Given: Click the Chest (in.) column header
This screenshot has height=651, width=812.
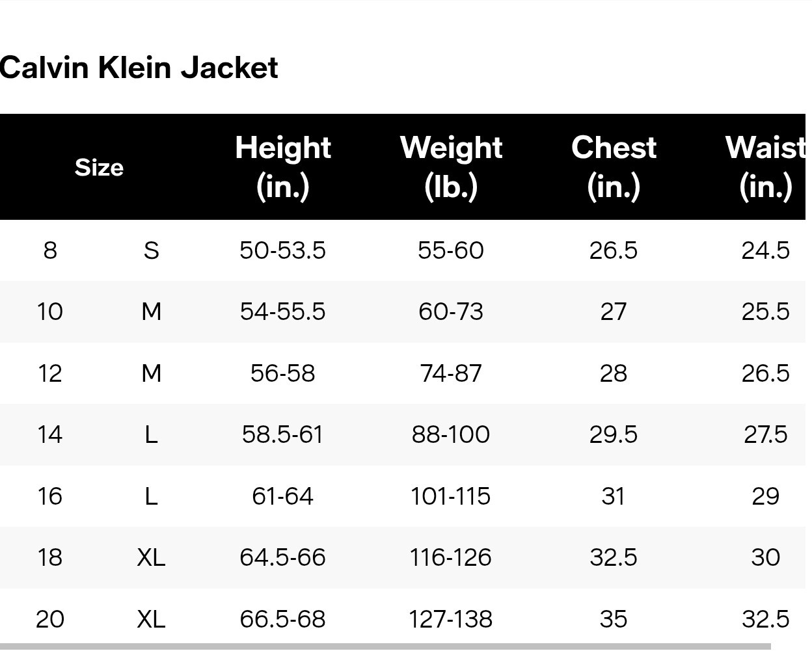Looking at the screenshot, I should [x=613, y=166].
